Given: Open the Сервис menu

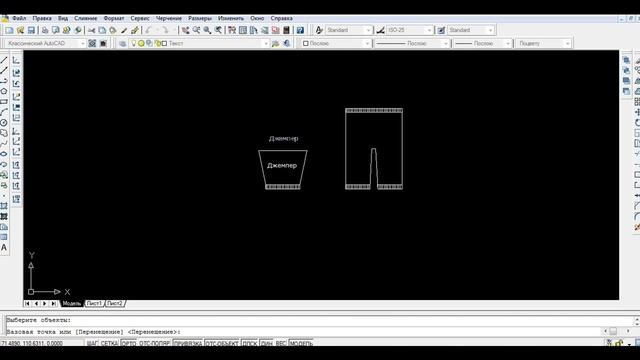Looking at the screenshot, I should [x=140, y=18].
